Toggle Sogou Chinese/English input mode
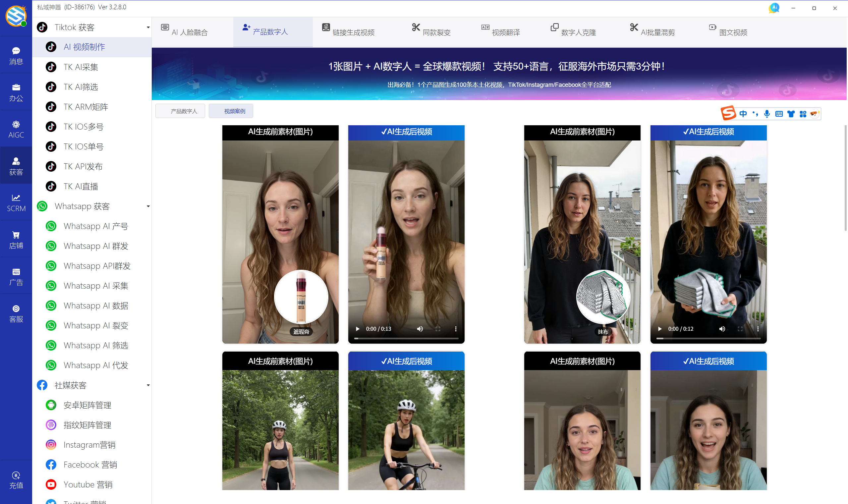 point(743,114)
